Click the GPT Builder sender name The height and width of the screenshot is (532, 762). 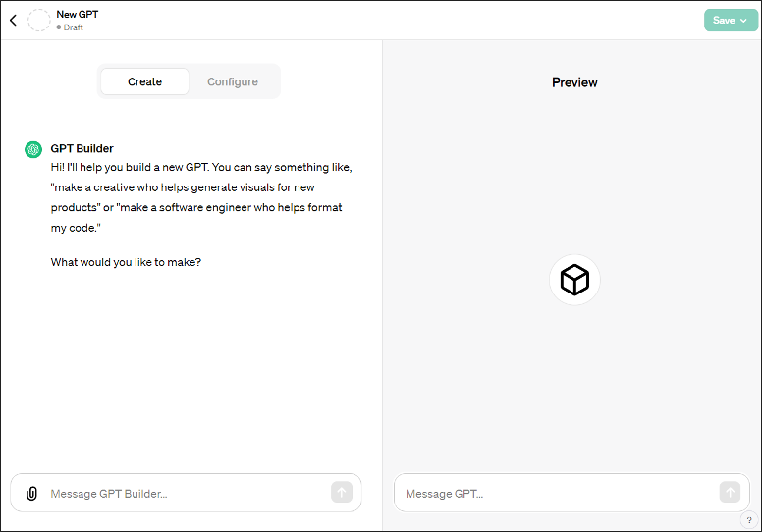click(82, 149)
